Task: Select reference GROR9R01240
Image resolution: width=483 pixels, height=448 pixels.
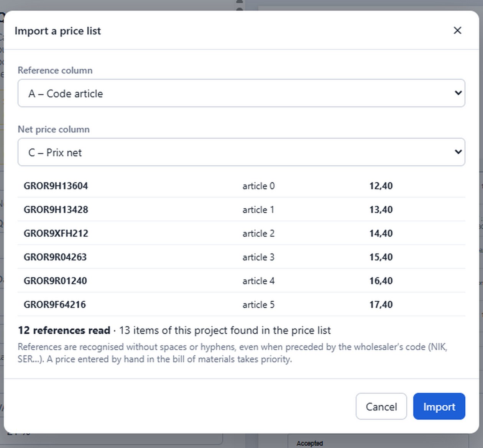Action: pos(55,281)
